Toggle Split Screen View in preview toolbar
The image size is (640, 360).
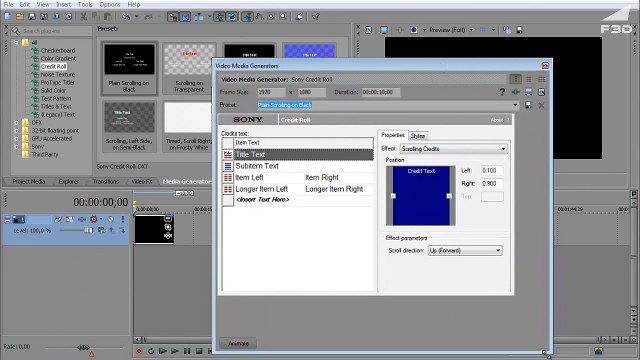click(414, 30)
